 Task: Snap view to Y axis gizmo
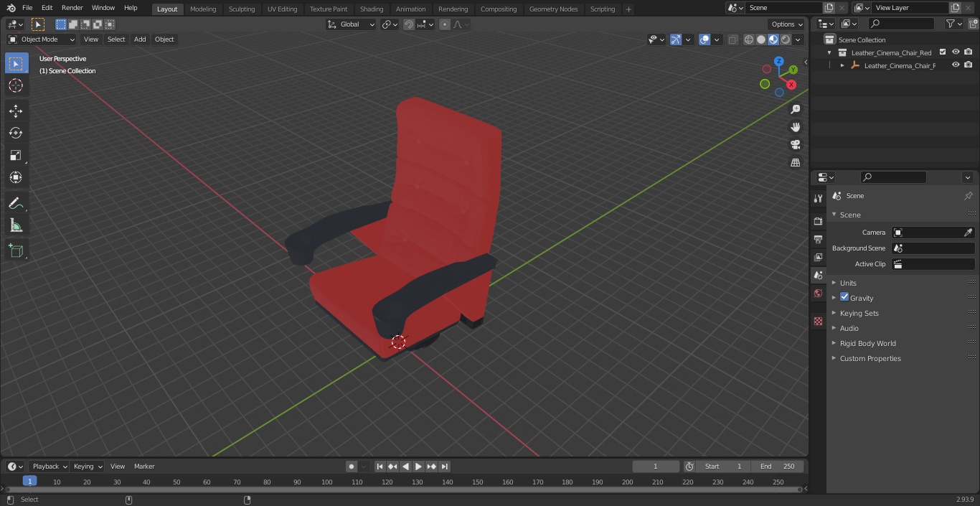coord(793,70)
